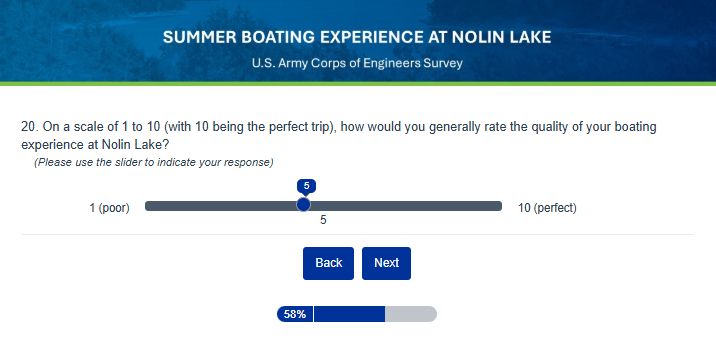Go back with the Back button
The image size is (716, 362).
tap(328, 263)
